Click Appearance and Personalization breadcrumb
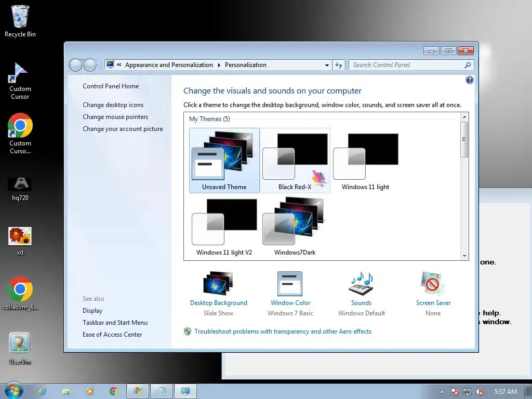 (x=169, y=65)
